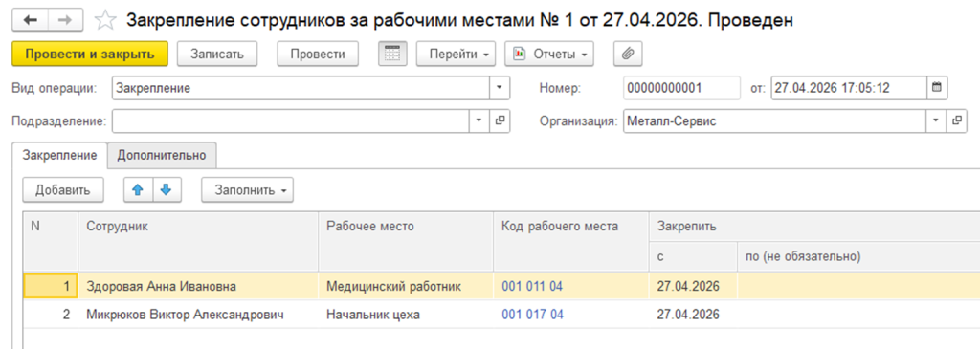Open the Металл-Сервис organization record with its open icon

pos(956,121)
